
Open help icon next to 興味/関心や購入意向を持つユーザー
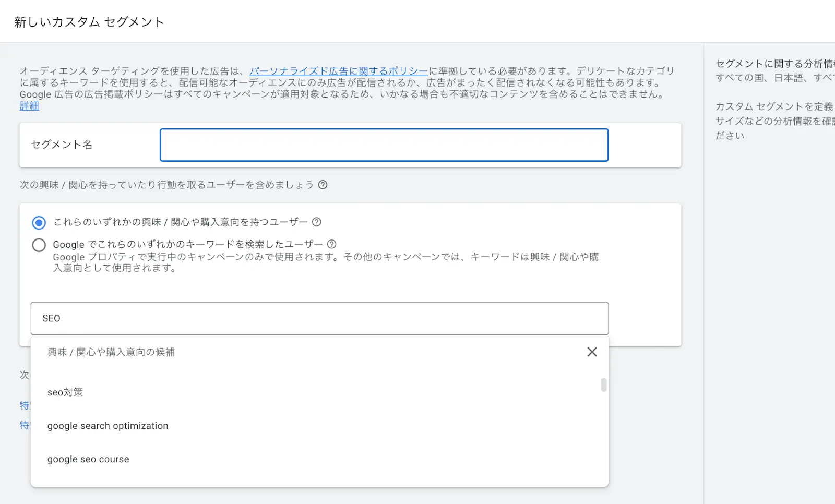point(316,222)
